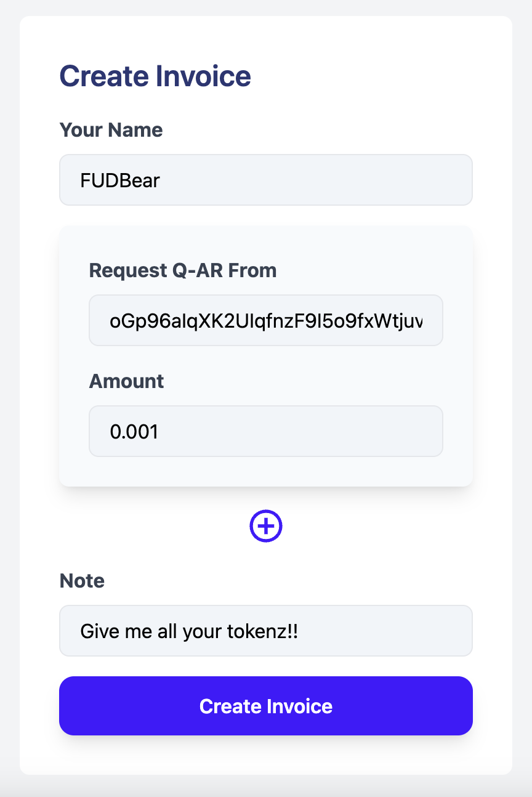Screen dimensions: 532x797
Task: Submit the form with the purple Create Invoice button
Action: (266, 706)
